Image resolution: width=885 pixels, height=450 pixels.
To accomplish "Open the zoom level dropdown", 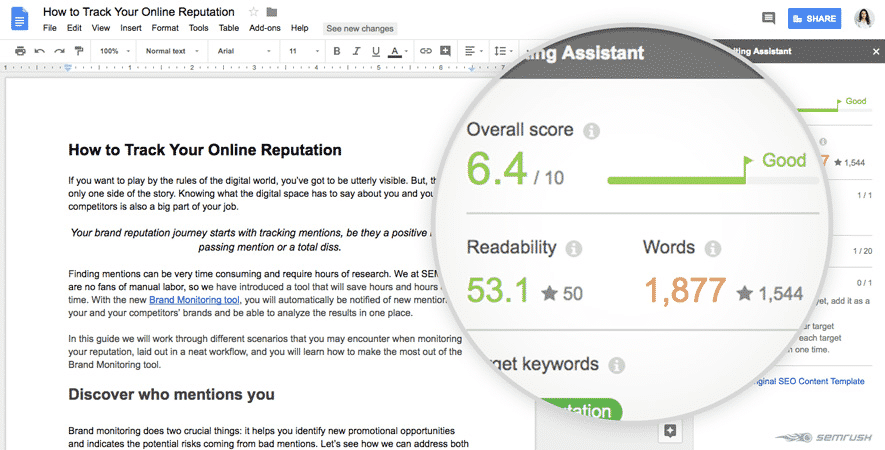I will (112, 50).
